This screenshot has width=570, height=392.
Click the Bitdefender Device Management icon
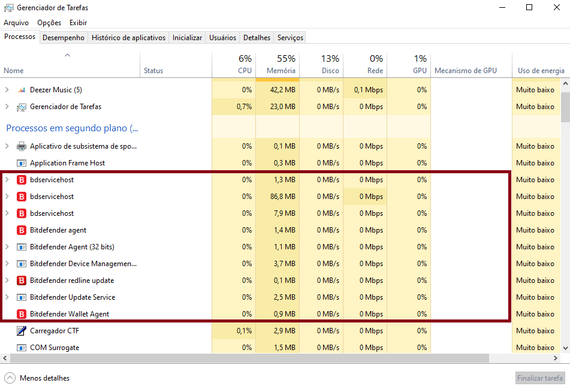coord(22,264)
